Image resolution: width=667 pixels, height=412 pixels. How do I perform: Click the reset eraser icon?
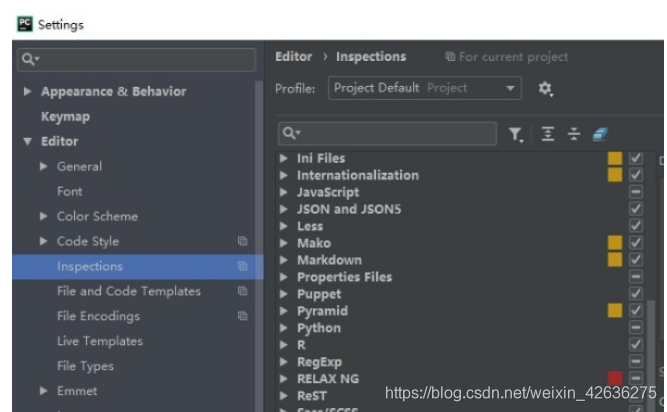600,134
